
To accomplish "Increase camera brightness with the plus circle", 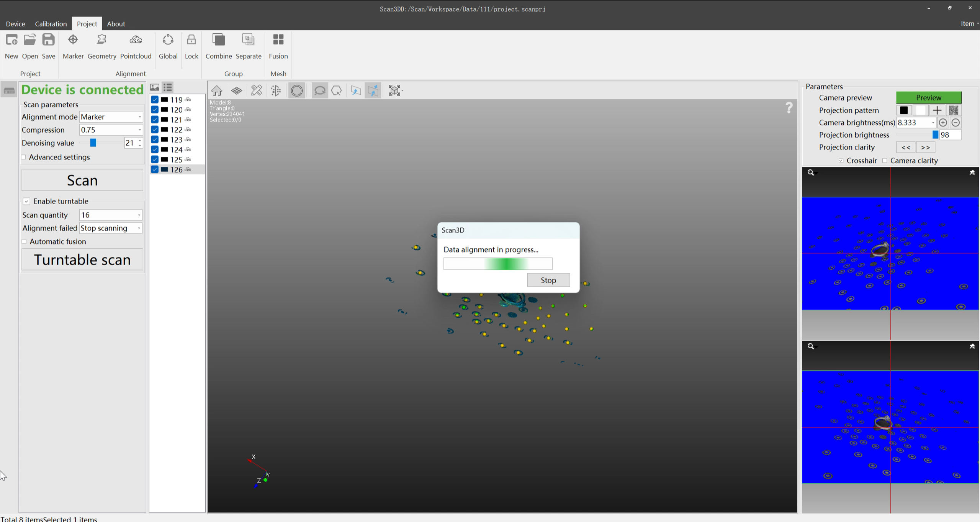I will coord(943,123).
